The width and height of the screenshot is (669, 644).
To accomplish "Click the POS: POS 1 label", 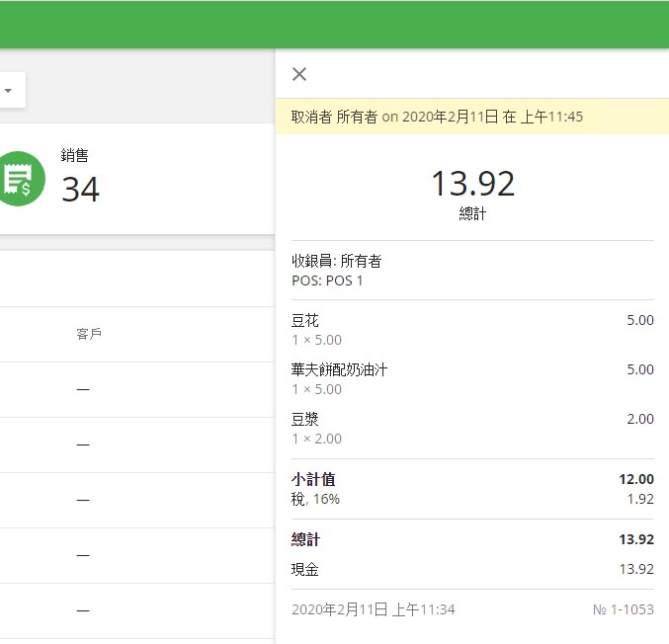I will pos(327,281).
